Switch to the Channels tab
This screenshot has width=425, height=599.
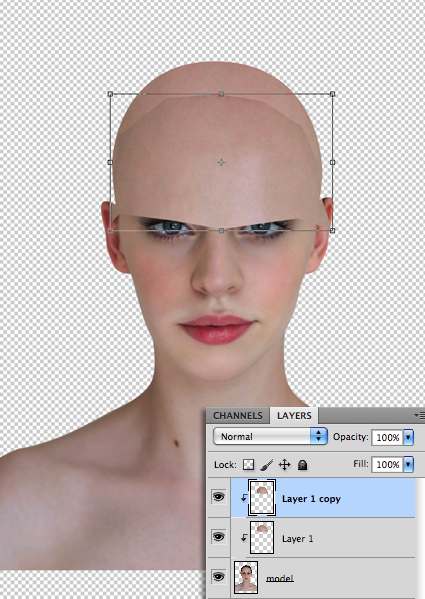point(238,416)
